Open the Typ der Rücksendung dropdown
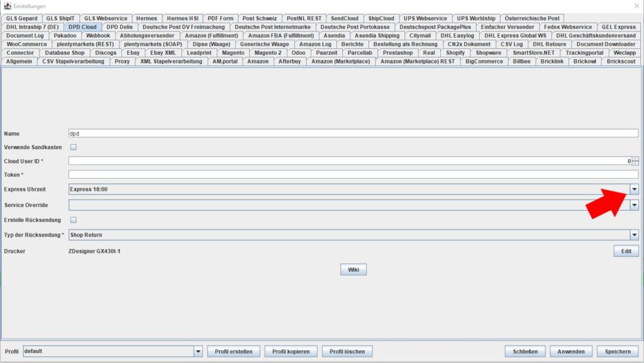 click(x=634, y=235)
